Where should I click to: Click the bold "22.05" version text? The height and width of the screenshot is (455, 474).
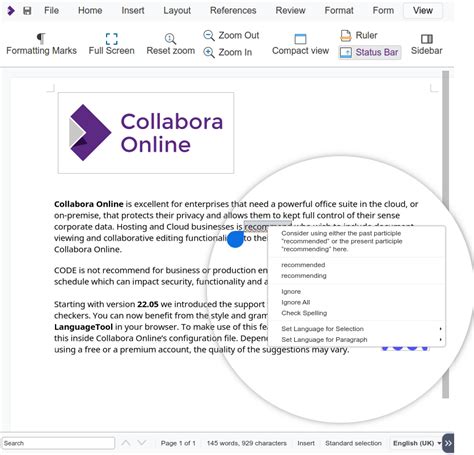[148, 304]
